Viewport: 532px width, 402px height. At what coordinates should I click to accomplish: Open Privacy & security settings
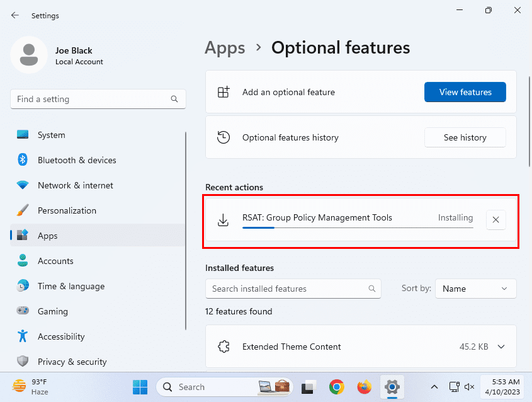click(98, 361)
